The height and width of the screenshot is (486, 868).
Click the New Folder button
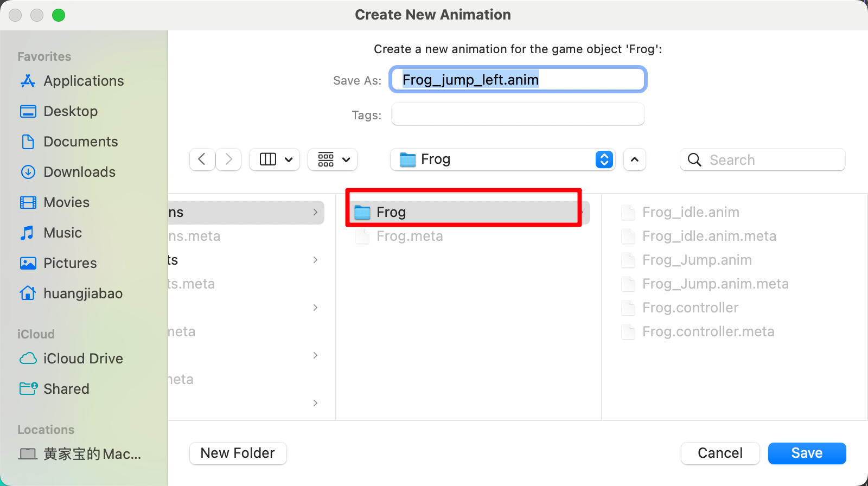pyautogui.click(x=238, y=453)
